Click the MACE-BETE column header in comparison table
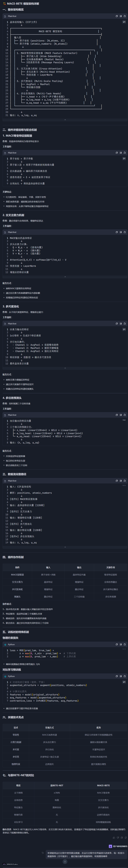The width and height of the screenshot is (128, 868). pyautogui.click(x=103, y=785)
